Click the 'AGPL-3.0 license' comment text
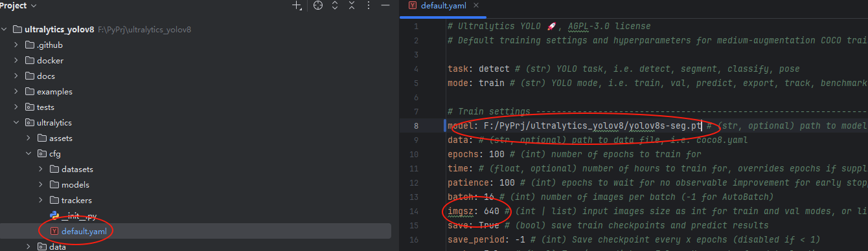The height and width of the screenshot is (251, 868). pyautogui.click(x=609, y=27)
